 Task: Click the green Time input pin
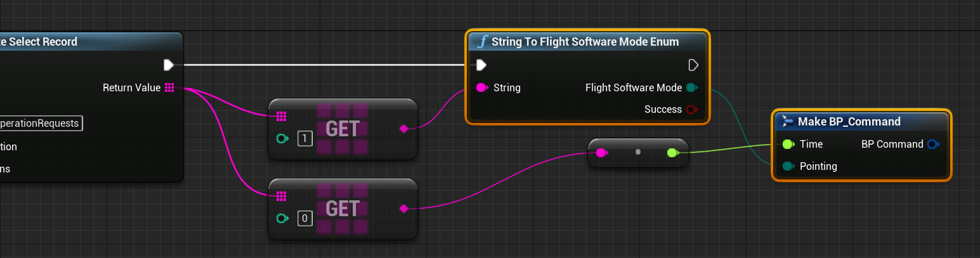[x=788, y=144]
